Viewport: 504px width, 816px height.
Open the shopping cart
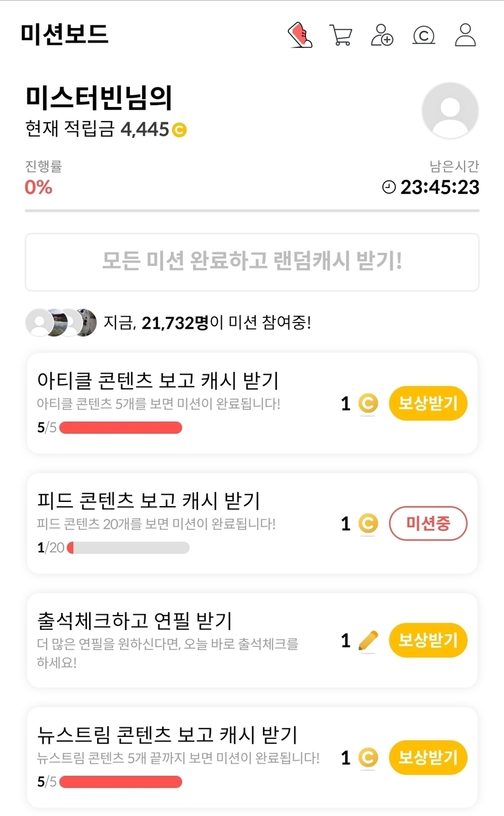(341, 35)
